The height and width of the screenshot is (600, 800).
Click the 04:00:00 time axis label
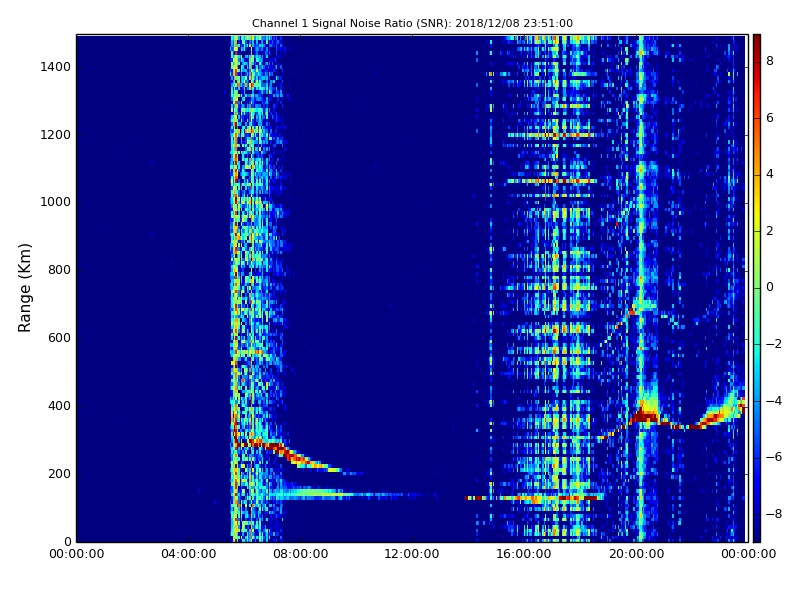click(x=189, y=554)
